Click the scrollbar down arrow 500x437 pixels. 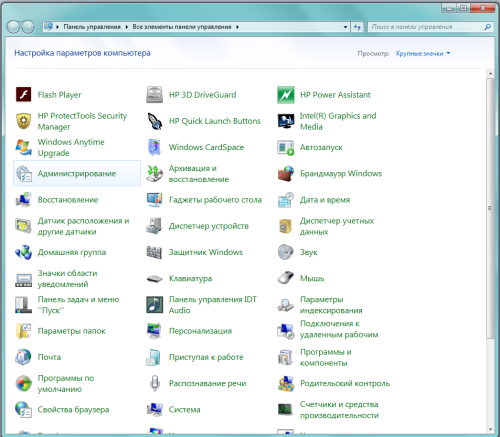(x=490, y=429)
